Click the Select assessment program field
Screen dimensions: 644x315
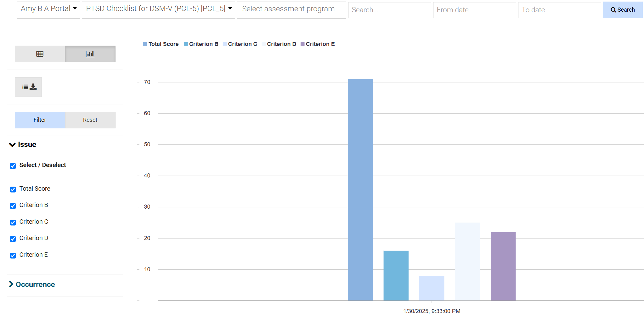tap(291, 9)
